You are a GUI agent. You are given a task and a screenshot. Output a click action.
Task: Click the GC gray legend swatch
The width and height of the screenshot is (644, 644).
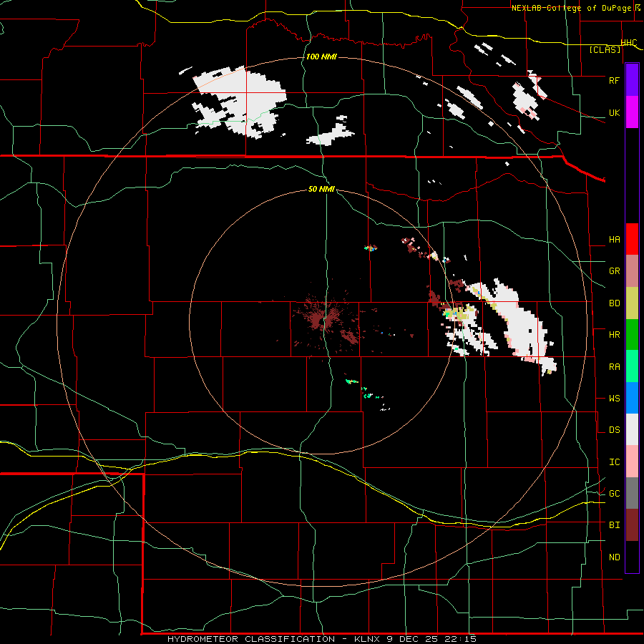point(632,493)
